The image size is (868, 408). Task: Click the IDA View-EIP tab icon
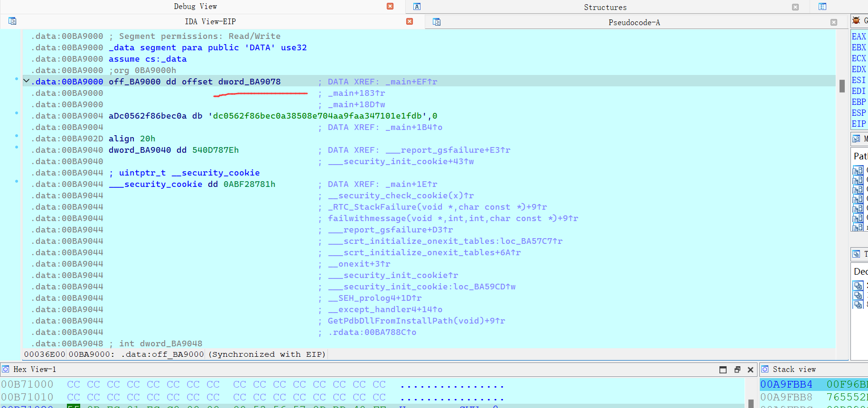12,21
